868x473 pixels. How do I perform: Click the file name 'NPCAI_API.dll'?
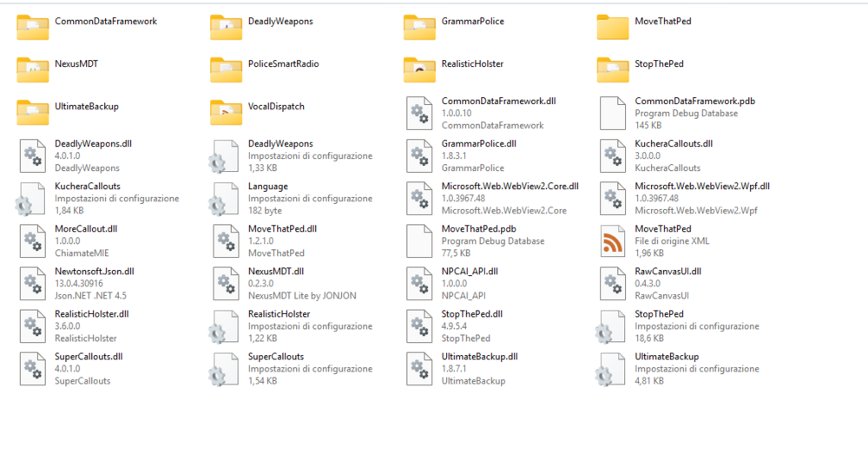pyautogui.click(x=470, y=272)
